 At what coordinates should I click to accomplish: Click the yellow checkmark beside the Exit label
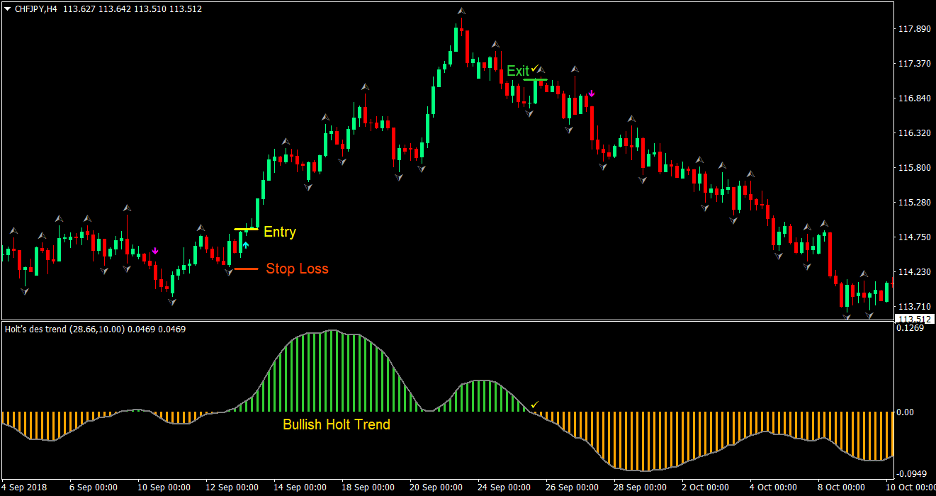point(535,68)
